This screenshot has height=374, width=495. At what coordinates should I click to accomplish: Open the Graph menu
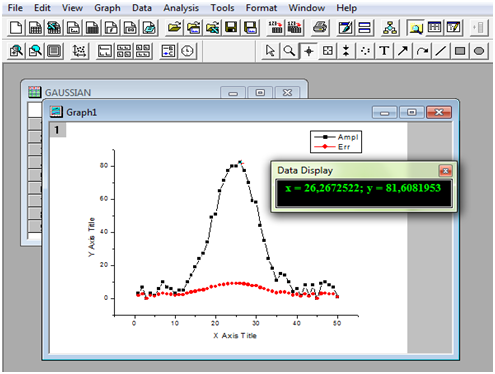107,8
